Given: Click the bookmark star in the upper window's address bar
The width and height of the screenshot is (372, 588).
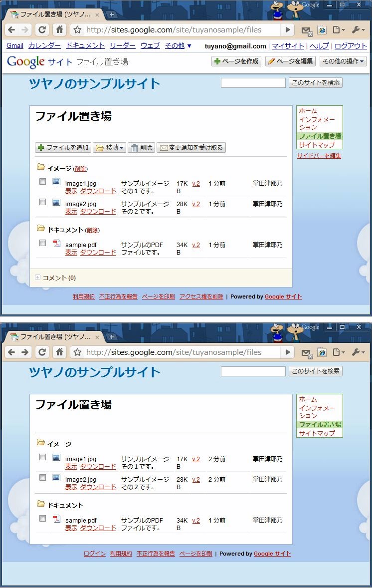Looking at the screenshot, I should [x=77, y=30].
